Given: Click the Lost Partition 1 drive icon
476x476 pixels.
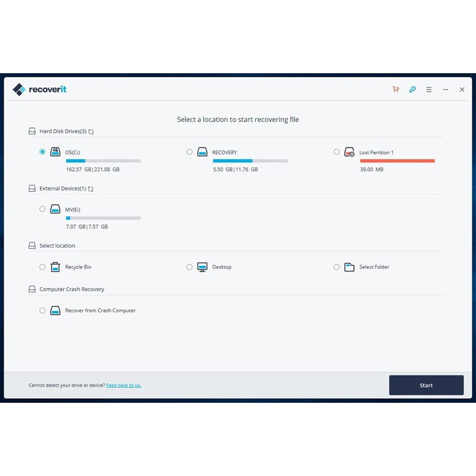Looking at the screenshot, I should 349,153.
